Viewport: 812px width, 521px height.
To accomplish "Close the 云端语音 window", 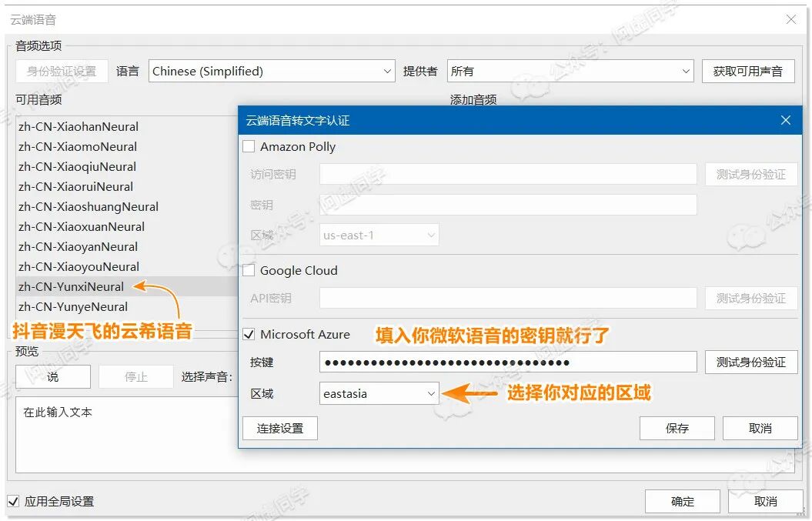I will 791,20.
